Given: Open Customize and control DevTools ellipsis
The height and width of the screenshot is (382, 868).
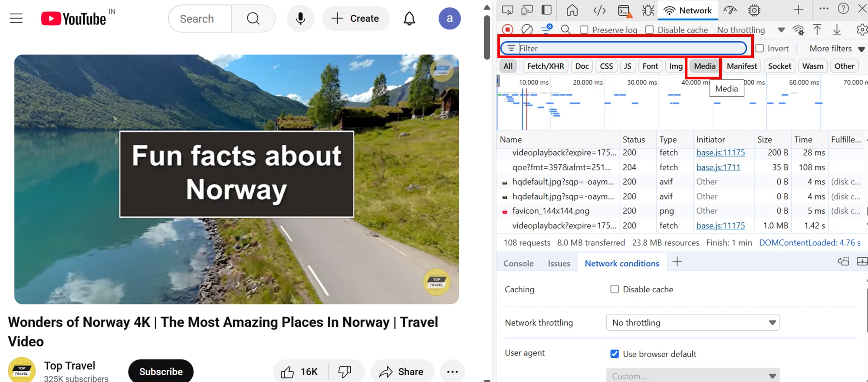Looking at the screenshot, I should pos(824,9).
